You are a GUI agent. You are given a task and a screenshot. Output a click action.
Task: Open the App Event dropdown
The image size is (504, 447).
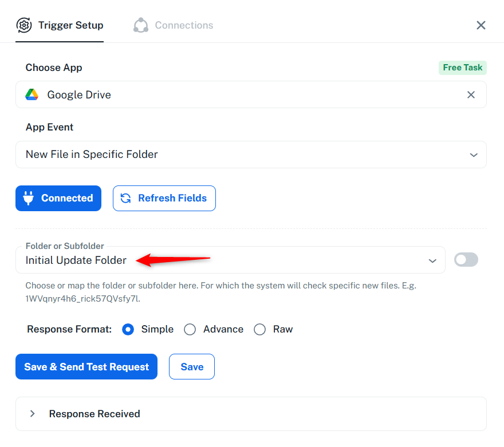pyautogui.click(x=251, y=155)
